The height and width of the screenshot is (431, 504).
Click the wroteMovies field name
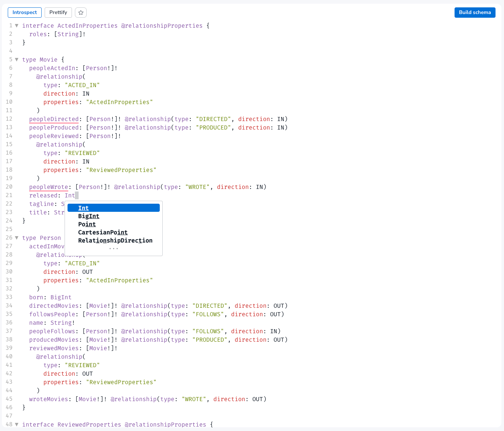tap(49, 399)
